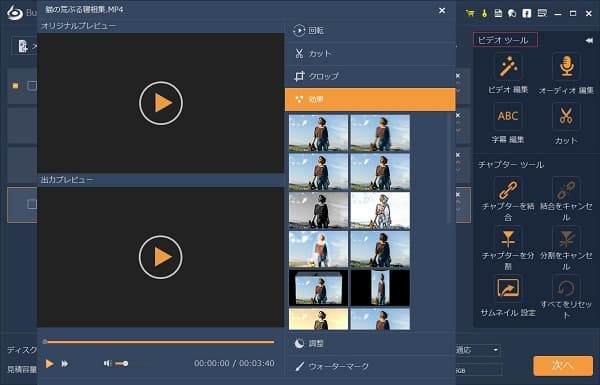Open the Facebook icon in title bar

coord(527,13)
